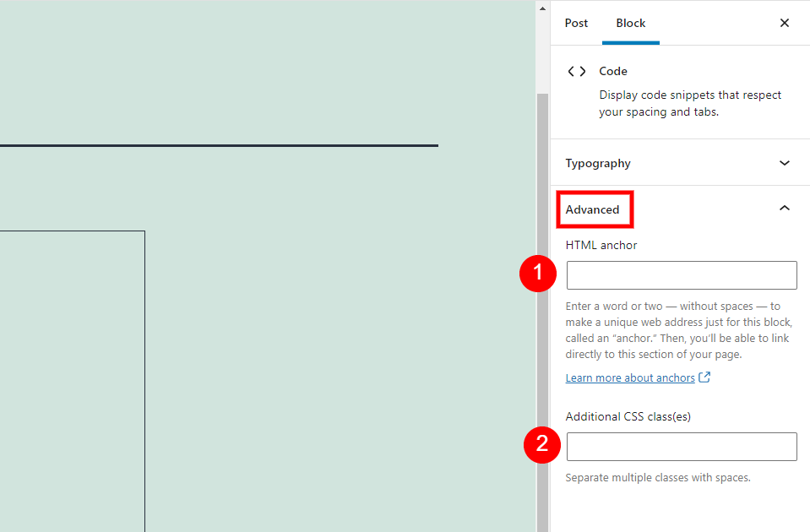The height and width of the screenshot is (532, 810).
Task: Click the red number 1 badge
Action: coord(538,274)
